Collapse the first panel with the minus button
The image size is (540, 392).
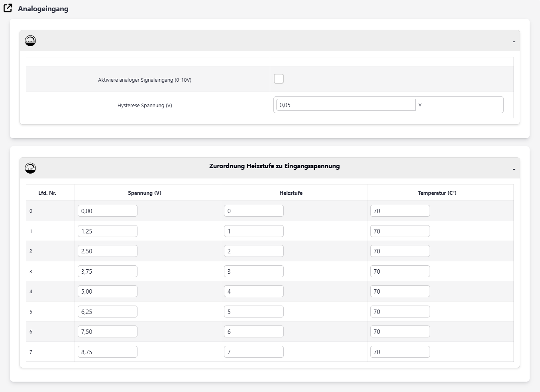(x=514, y=41)
